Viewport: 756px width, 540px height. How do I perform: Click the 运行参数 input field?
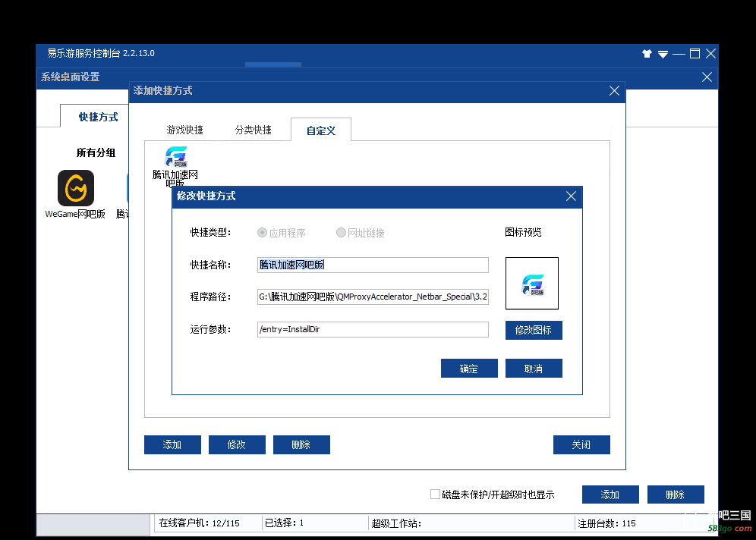coord(373,329)
